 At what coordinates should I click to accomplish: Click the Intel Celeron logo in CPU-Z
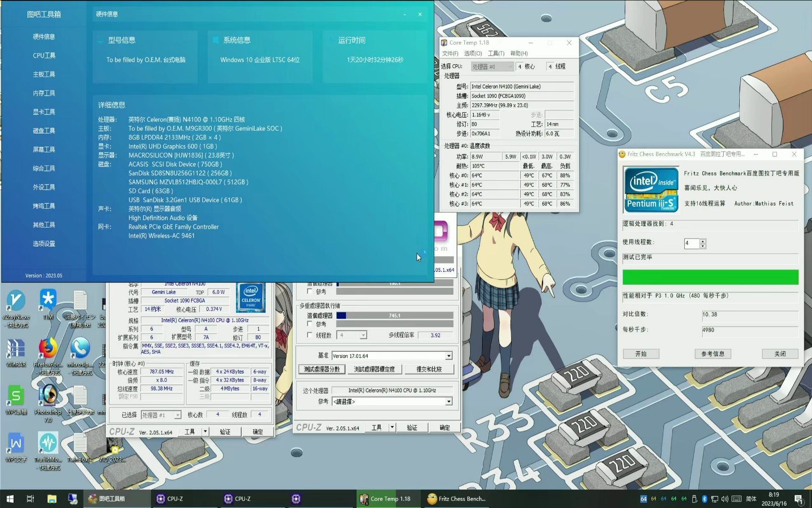coord(250,297)
